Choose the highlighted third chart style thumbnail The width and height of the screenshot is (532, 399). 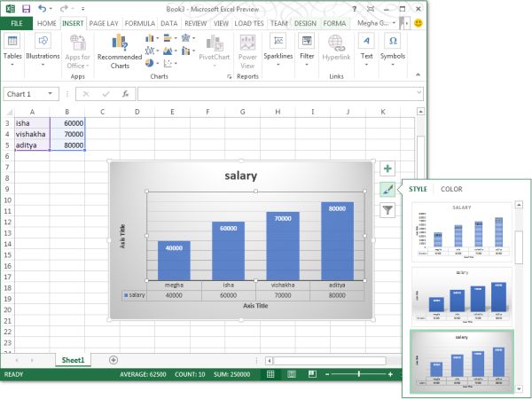click(462, 362)
